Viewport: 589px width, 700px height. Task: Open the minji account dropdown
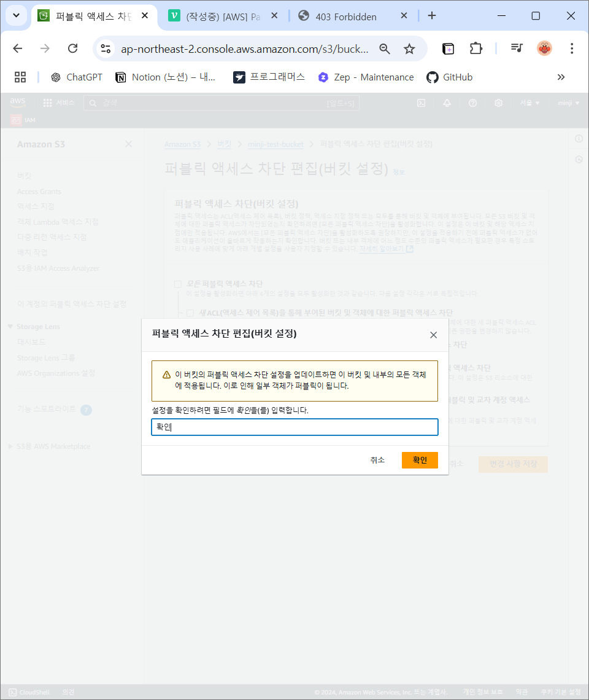pyautogui.click(x=569, y=103)
